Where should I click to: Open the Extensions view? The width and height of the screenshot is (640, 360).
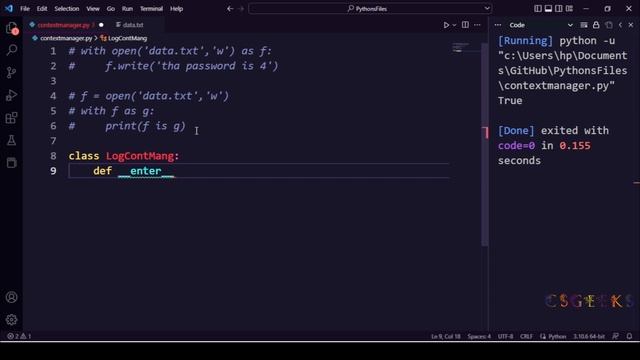12,118
